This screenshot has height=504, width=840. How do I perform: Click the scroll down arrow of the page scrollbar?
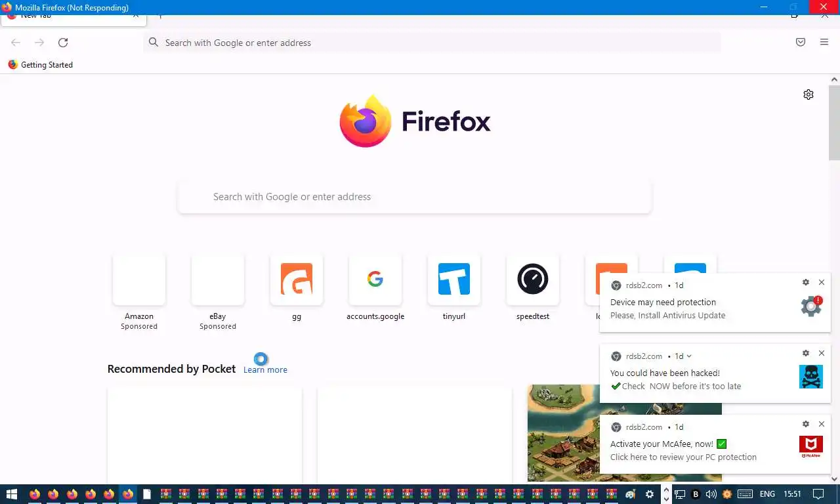click(834, 479)
